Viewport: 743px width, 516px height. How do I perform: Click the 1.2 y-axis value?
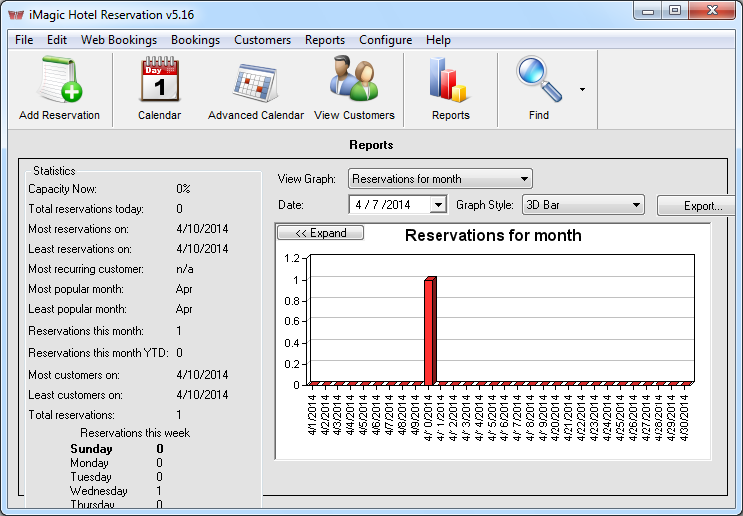point(292,258)
